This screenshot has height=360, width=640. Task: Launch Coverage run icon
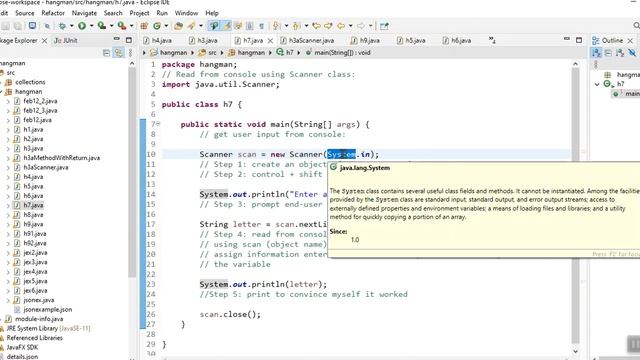click(102, 26)
